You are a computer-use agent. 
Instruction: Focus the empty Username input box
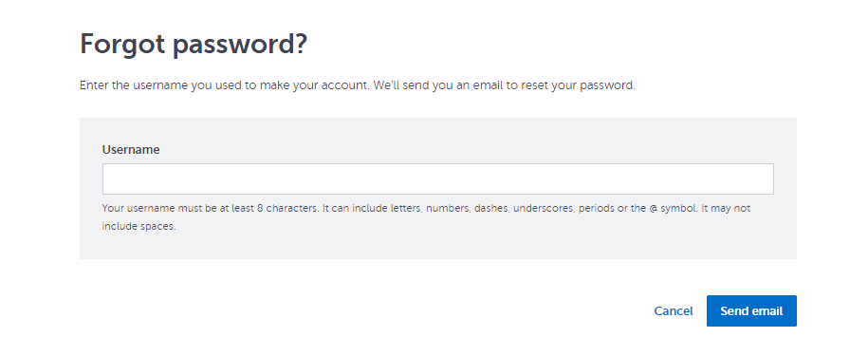point(438,178)
